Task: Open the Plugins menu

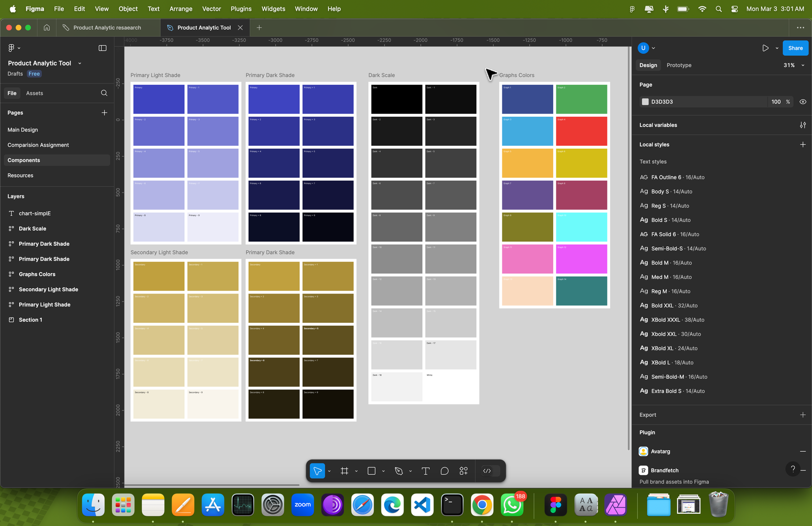Action: pyautogui.click(x=241, y=9)
